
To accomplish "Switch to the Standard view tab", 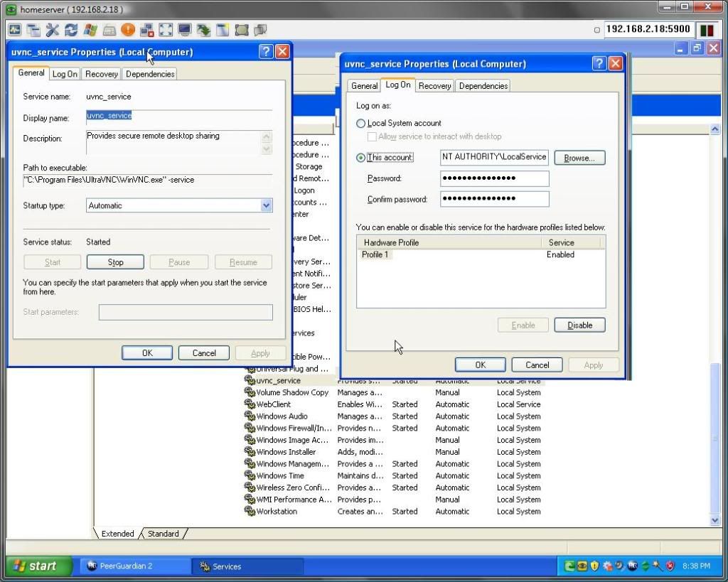I will point(163,534).
